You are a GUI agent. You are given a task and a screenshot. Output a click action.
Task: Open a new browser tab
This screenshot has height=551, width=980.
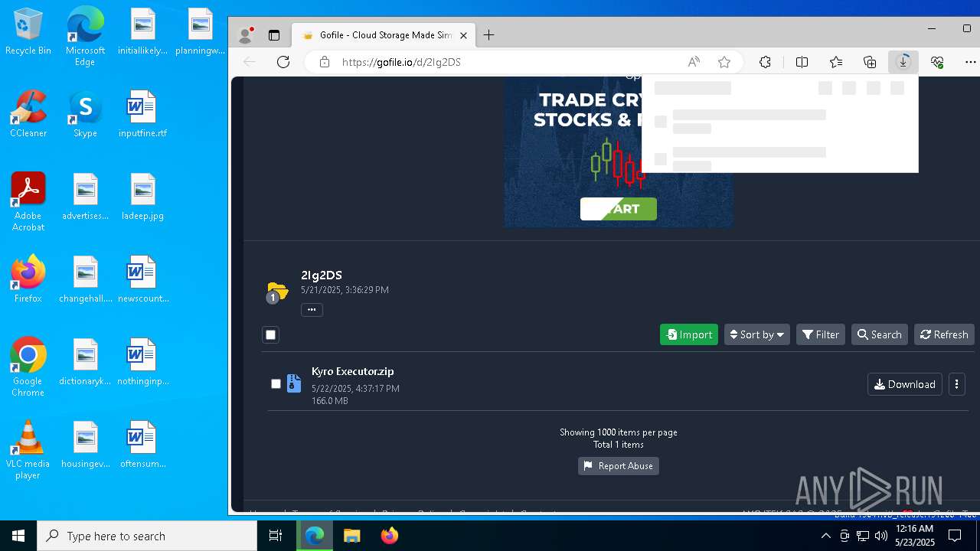[x=489, y=35]
